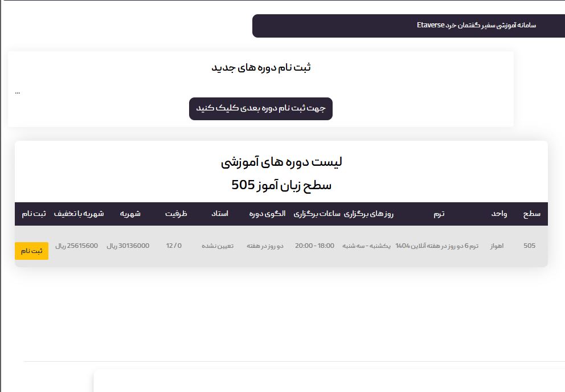Select the تعیین نشده instructor cell

[x=217, y=246]
